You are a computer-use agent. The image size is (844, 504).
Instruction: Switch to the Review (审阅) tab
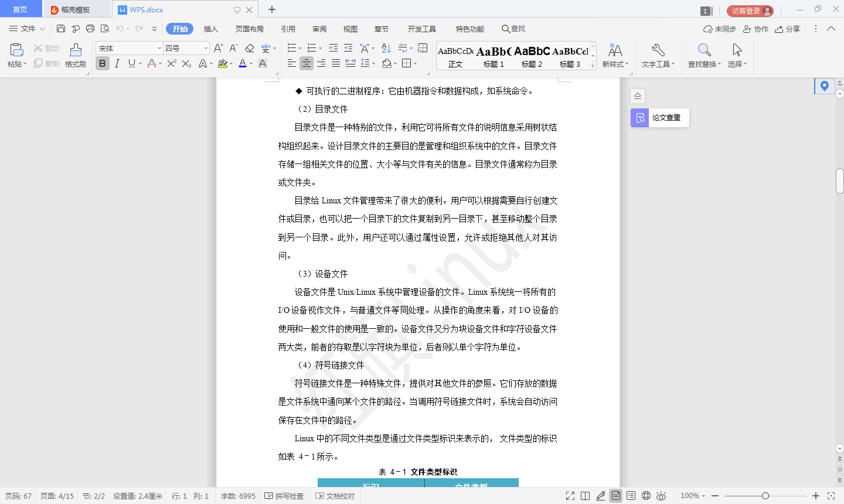[319, 29]
